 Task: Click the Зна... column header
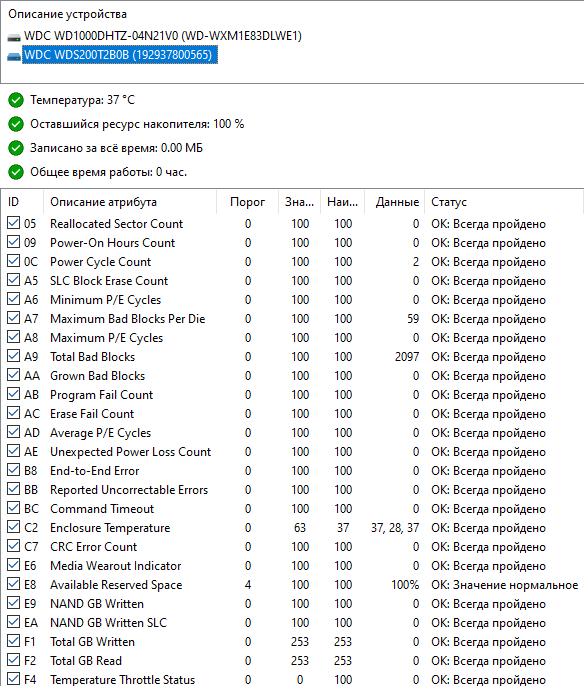(x=300, y=202)
